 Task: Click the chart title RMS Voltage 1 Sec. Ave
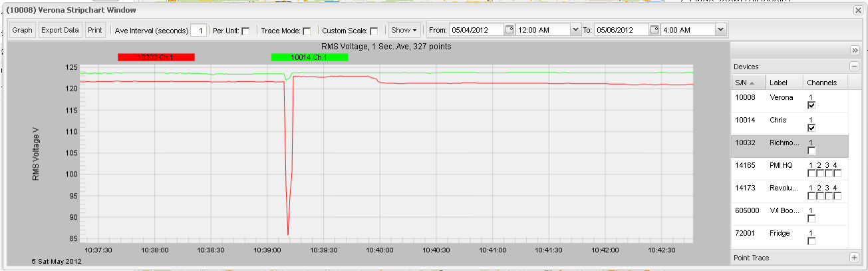pos(386,47)
